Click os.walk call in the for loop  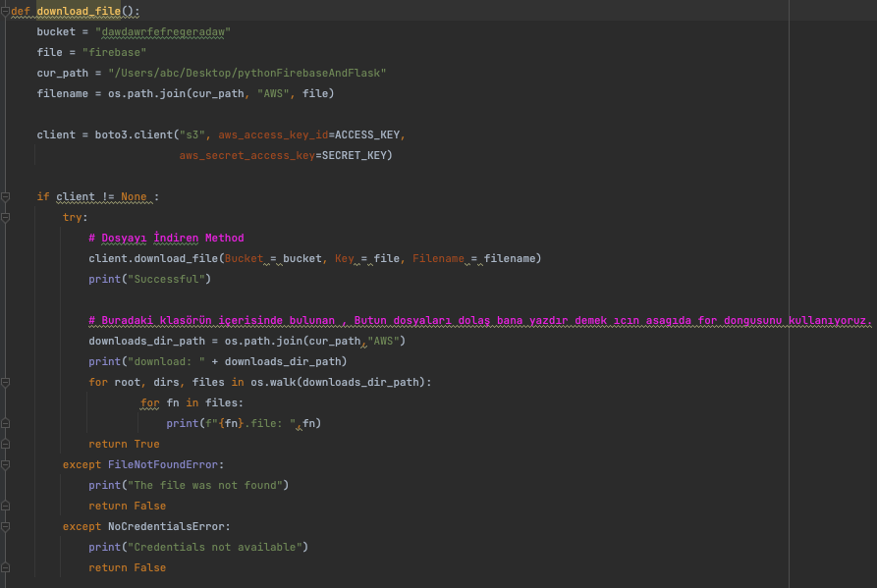[272, 382]
